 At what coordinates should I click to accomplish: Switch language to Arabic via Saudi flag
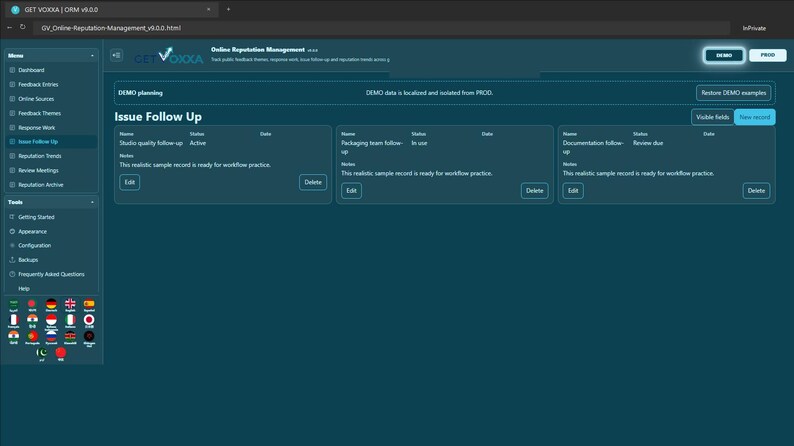click(14, 305)
